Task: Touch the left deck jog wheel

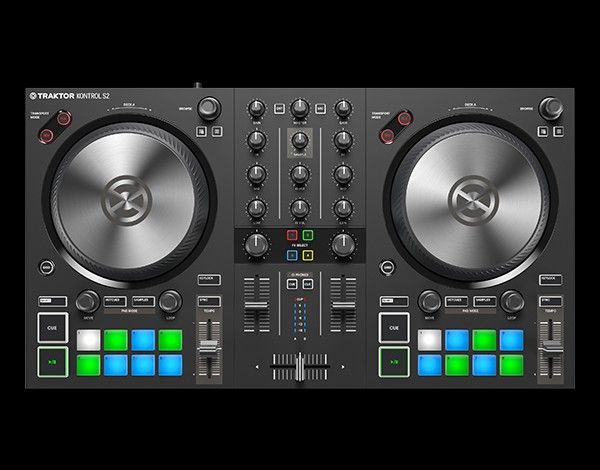Action: click(127, 200)
